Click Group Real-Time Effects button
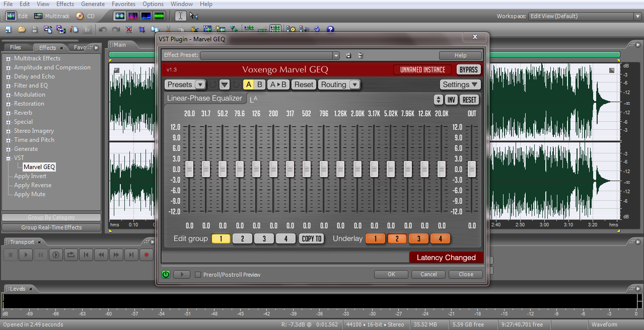The height and width of the screenshot is (330, 644). [51, 227]
